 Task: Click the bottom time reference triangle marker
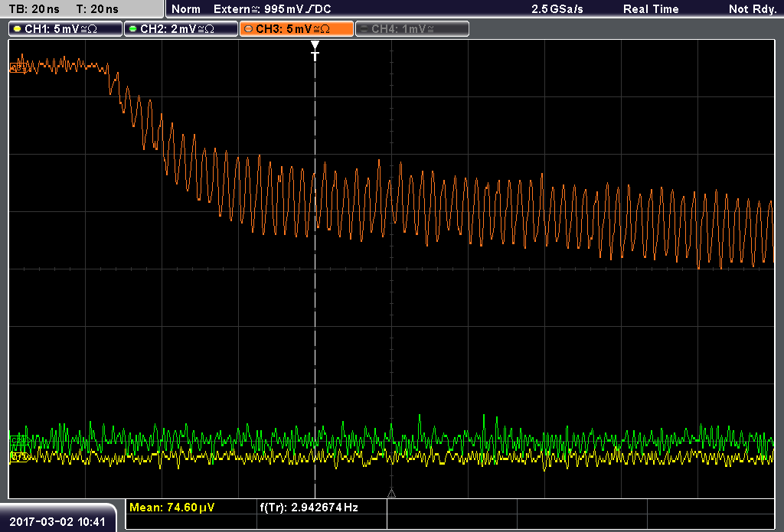tap(391, 494)
